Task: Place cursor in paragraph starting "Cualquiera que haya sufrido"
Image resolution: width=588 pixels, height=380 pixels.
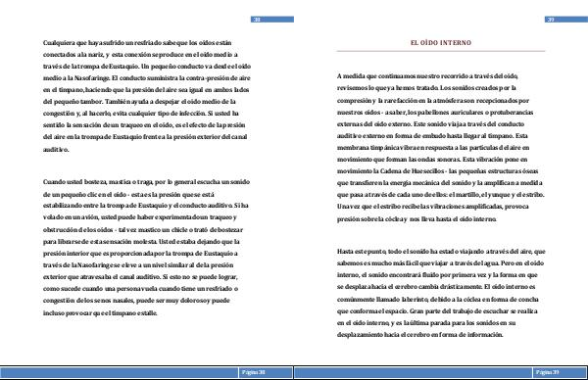Action: coord(147,96)
